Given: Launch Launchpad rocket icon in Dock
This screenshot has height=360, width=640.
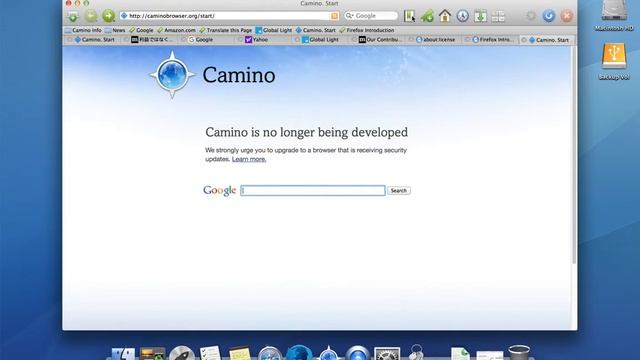Looking at the screenshot, I should (182, 353).
